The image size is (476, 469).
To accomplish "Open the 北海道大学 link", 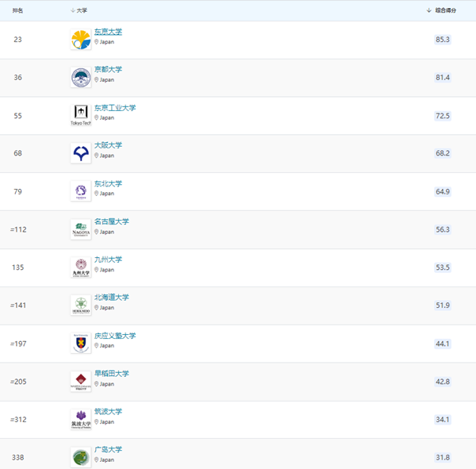I will pyautogui.click(x=111, y=297).
